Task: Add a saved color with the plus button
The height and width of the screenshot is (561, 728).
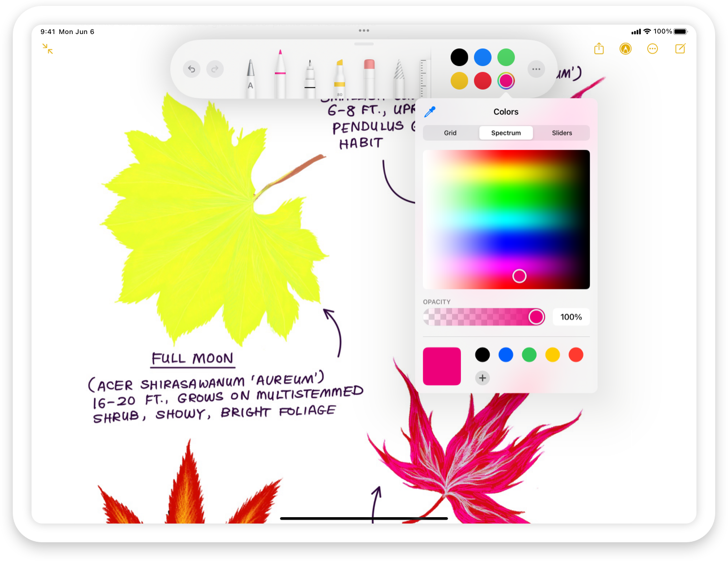Action: (x=482, y=378)
